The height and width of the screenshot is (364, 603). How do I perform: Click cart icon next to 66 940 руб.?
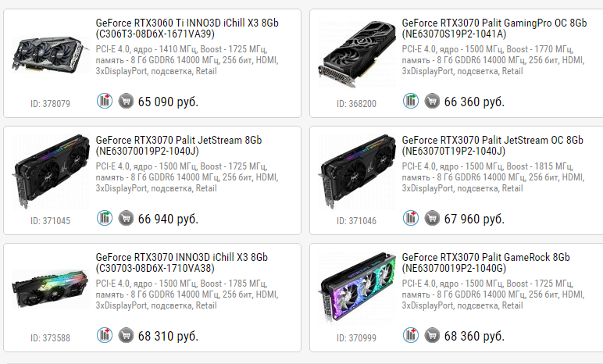pos(125,218)
